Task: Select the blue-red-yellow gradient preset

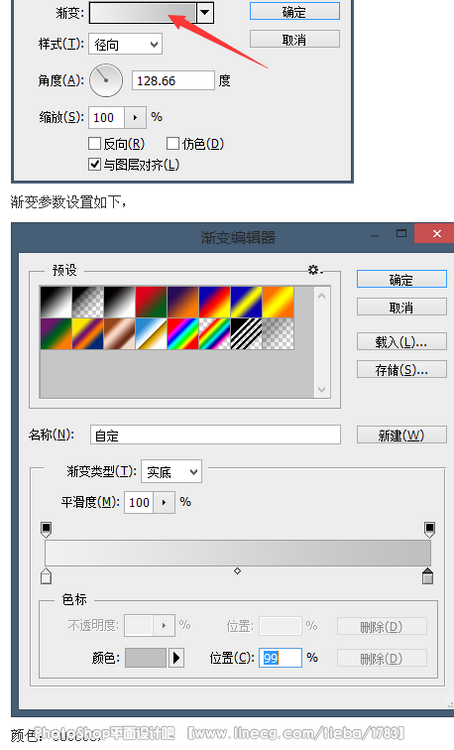Action: (x=214, y=302)
